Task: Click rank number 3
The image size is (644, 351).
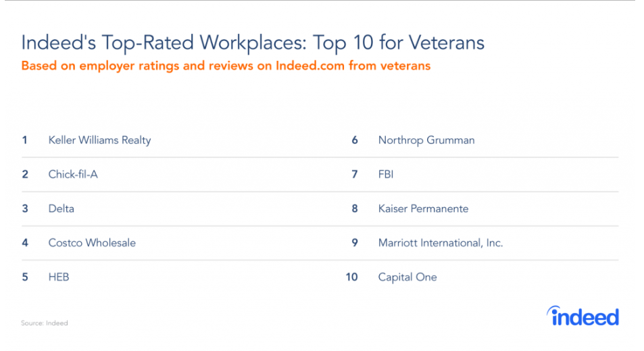Action: (x=24, y=209)
